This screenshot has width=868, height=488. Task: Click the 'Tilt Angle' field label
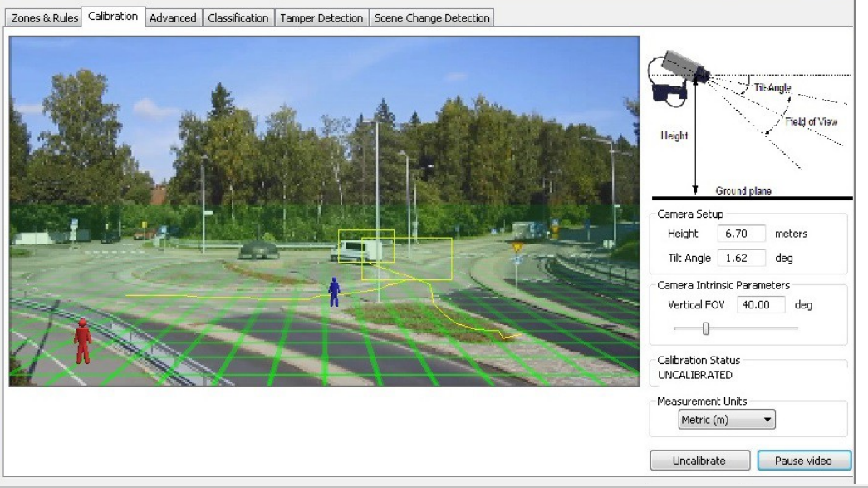tap(689, 258)
